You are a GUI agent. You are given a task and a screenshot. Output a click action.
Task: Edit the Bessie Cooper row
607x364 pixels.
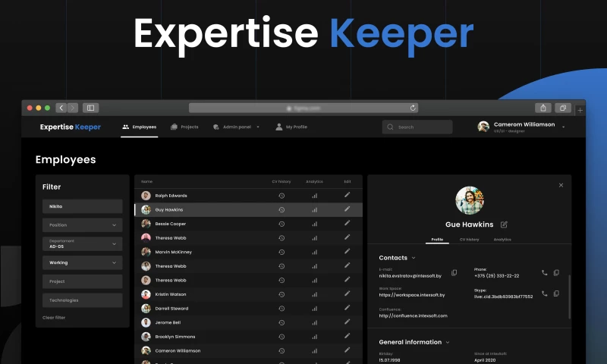pyautogui.click(x=348, y=223)
